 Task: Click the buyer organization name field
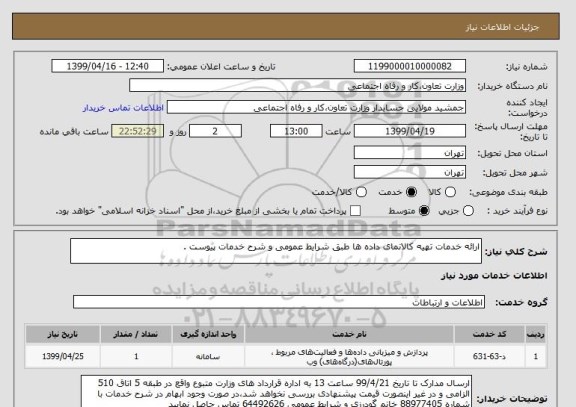tap(298, 86)
